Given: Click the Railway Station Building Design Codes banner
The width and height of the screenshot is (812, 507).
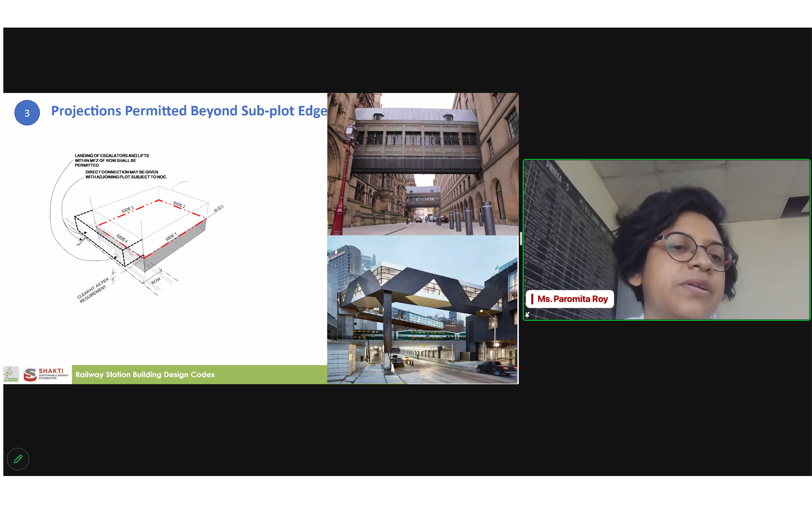Looking at the screenshot, I should pos(145,375).
